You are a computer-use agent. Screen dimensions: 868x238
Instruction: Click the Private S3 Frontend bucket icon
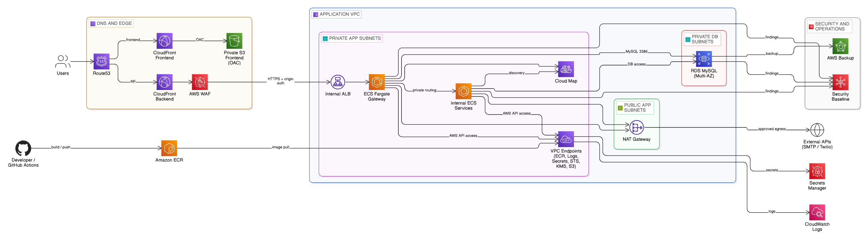(234, 41)
